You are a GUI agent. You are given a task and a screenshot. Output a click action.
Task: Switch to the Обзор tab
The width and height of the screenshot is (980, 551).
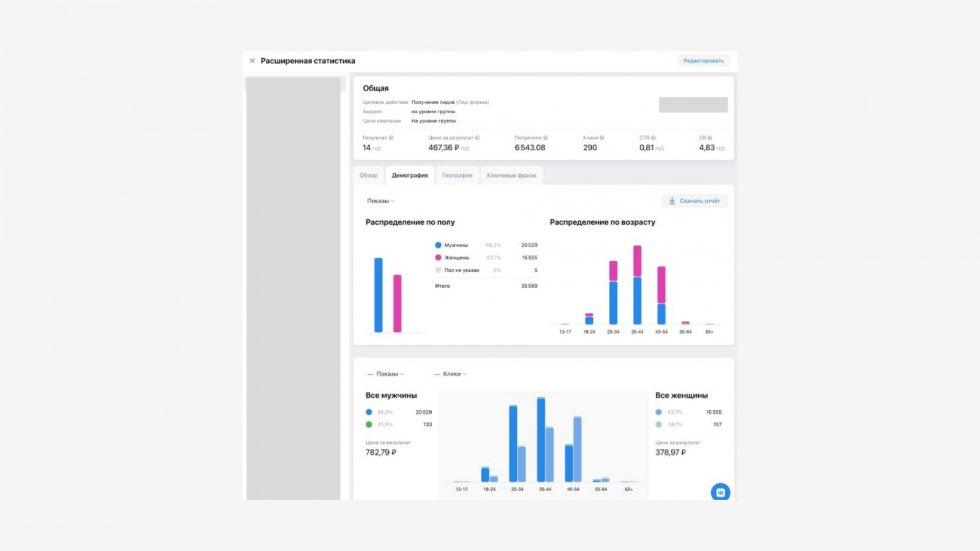[x=369, y=175]
